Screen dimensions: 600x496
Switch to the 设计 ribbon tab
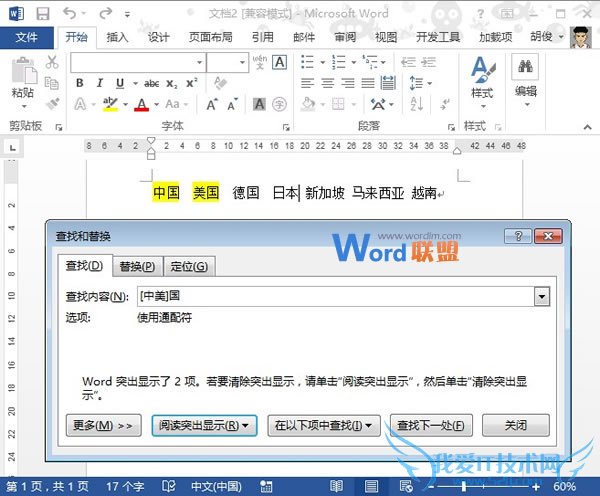[158, 37]
